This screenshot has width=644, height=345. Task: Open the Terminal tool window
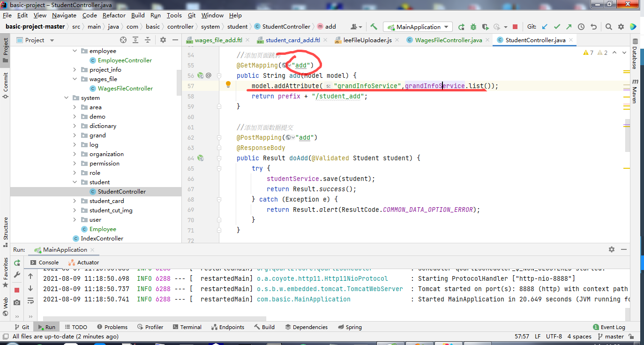[187, 327]
